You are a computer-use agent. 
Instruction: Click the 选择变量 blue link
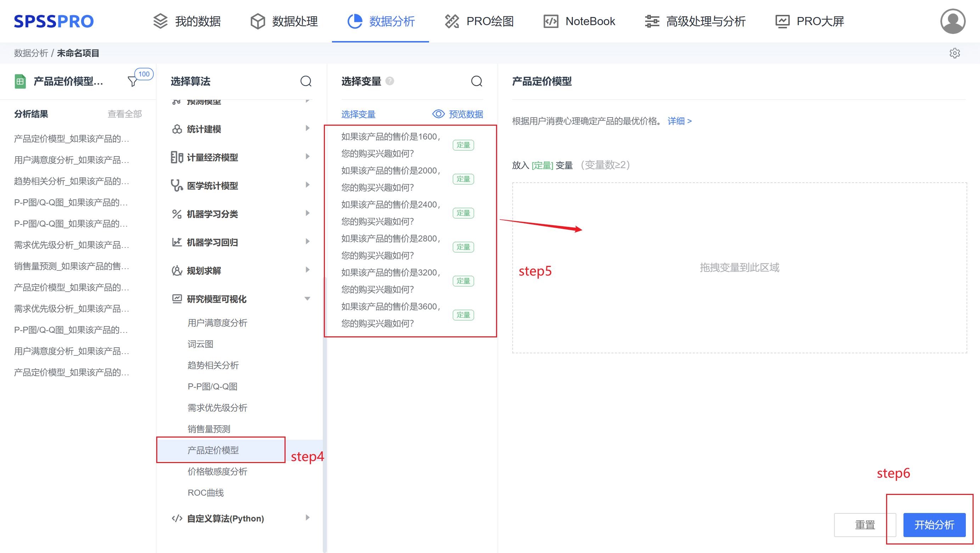[x=358, y=114]
